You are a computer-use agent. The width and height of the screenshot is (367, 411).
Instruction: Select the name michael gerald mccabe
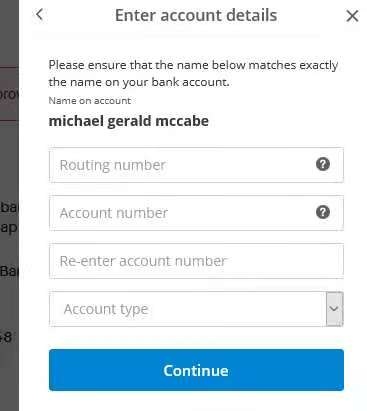pos(129,121)
